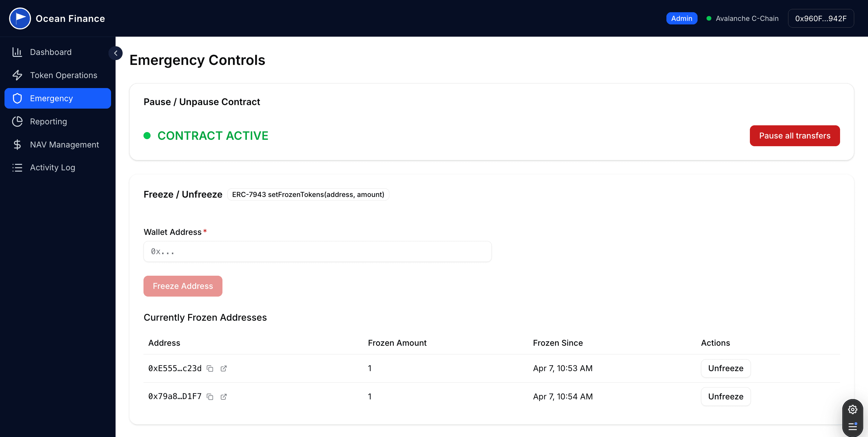
Task: Open the 0x960F...942F wallet menu
Action: (820, 19)
